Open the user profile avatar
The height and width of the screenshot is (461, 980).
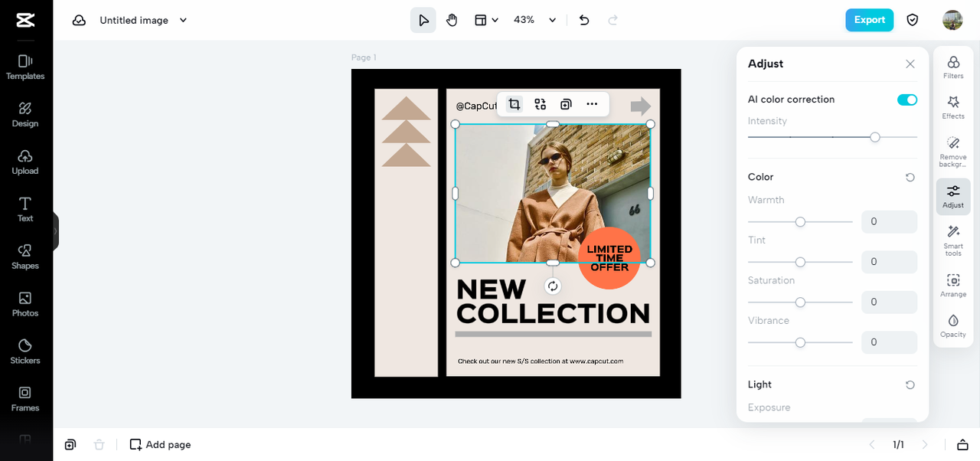coord(952,20)
